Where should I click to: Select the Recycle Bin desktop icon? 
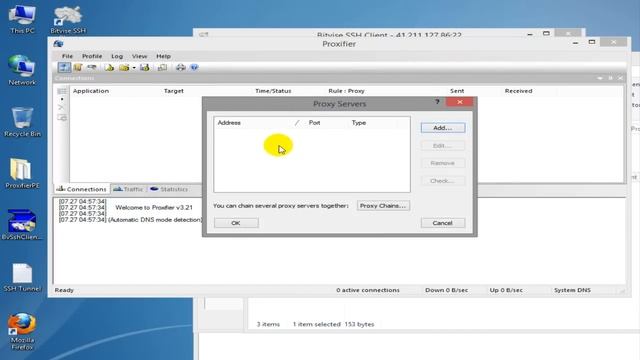(x=22, y=122)
